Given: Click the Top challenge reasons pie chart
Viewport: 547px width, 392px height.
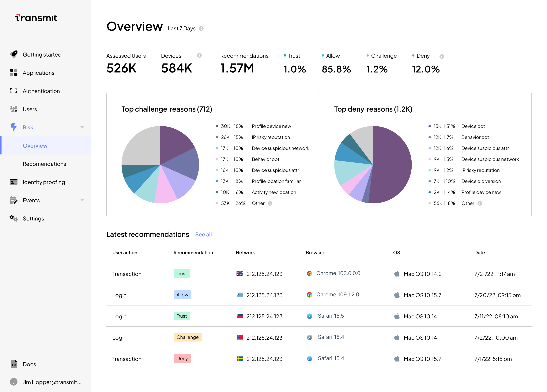Looking at the screenshot, I should click(161, 163).
